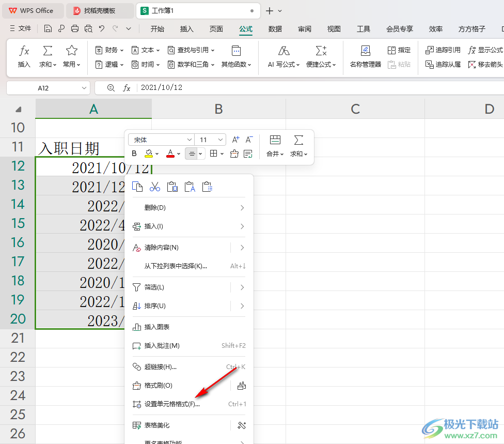Click 追踪从属 trace dependents
The image size is (504, 444).
tap(443, 64)
